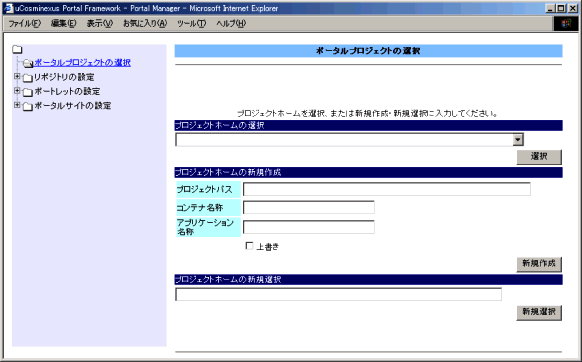Expand the ポートレットの設定 tree node

click(x=17, y=90)
